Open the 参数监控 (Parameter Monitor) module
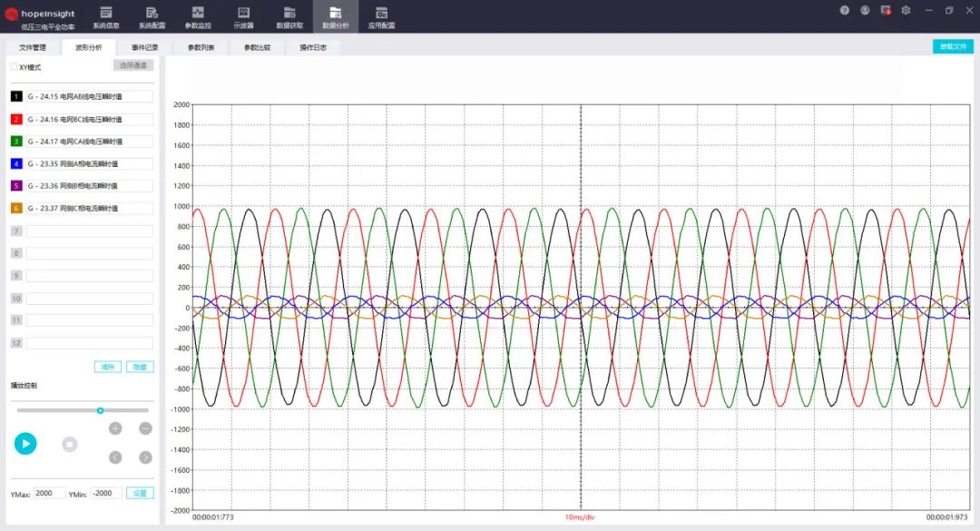This screenshot has width=980, height=531. coord(198,16)
